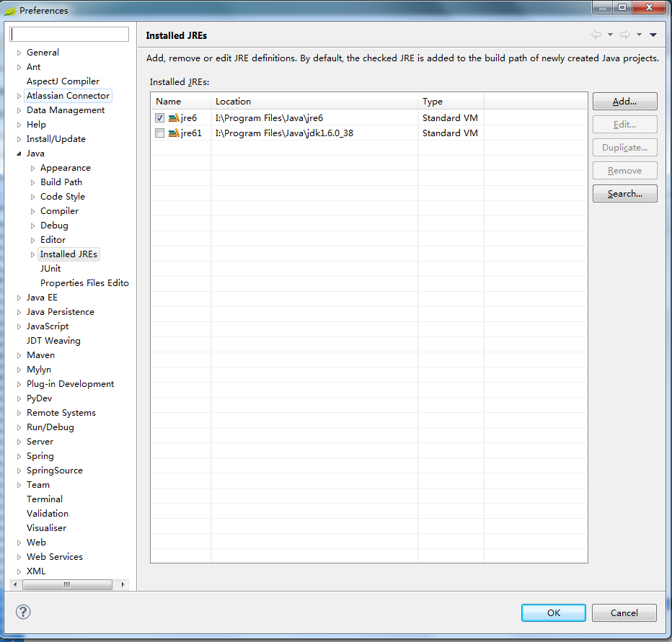Select Mylyn in the tree
The width and height of the screenshot is (672, 642).
[x=39, y=370]
